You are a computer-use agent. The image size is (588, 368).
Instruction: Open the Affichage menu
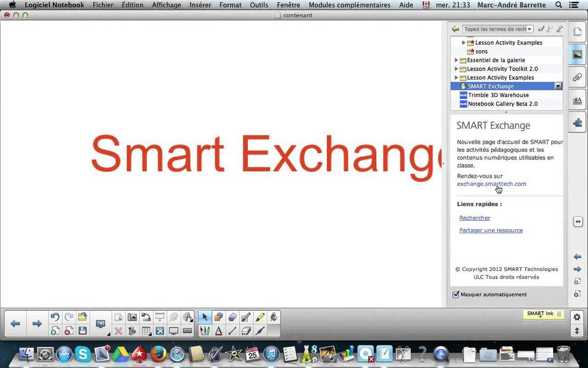pyautogui.click(x=166, y=5)
